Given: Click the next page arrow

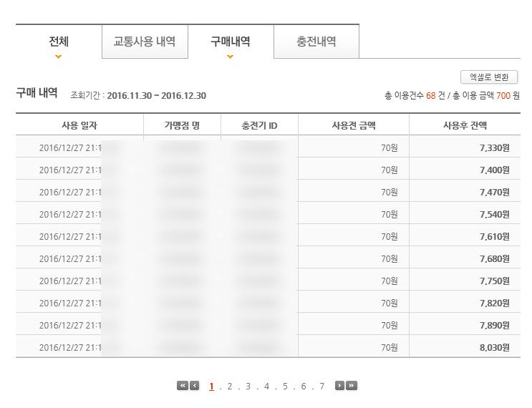Looking at the screenshot, I should (x=340, y=386).
